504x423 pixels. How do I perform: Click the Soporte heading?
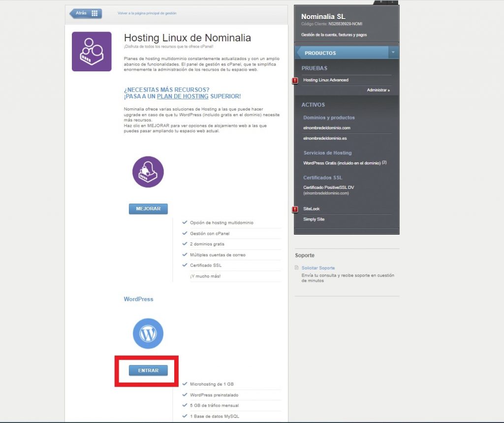coord(305,255)
